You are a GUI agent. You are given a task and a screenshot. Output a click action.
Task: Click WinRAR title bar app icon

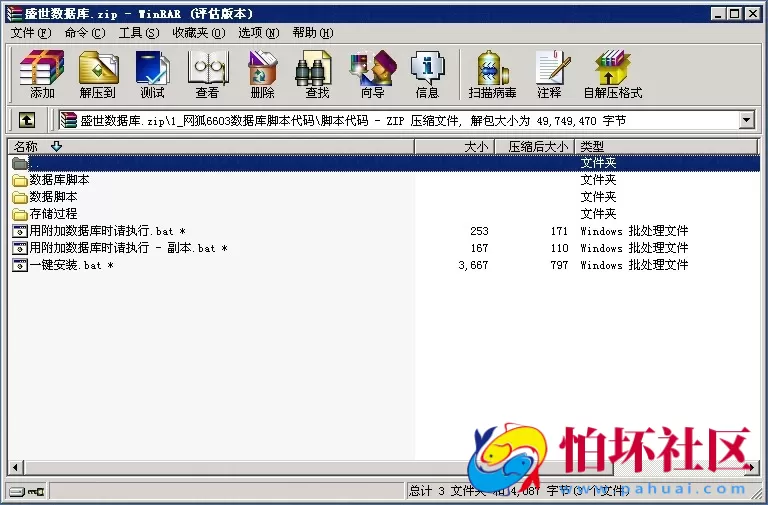click(15, 14)
